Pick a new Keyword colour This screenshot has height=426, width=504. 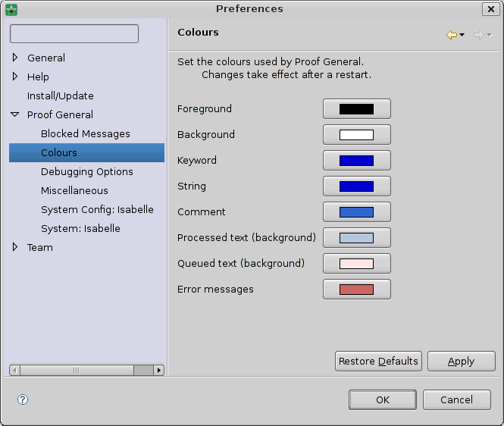[x=357, y=161]
